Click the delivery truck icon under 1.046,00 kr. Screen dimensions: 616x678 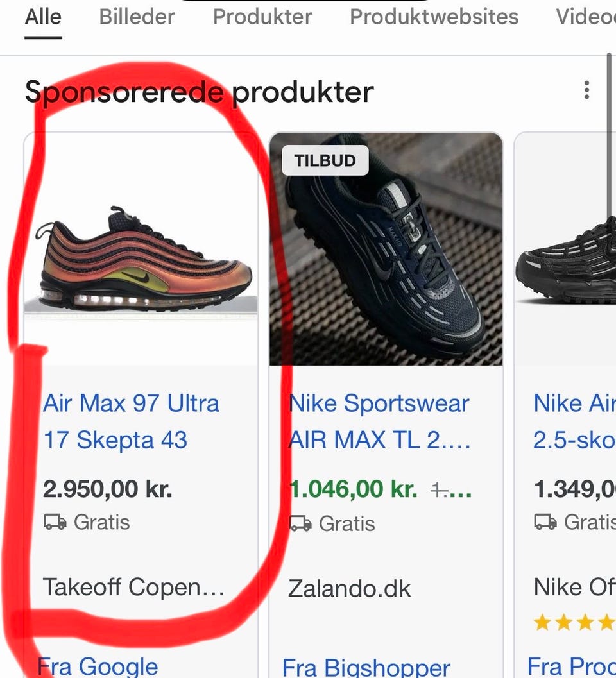pyautogui.click(x=300, y=523)
